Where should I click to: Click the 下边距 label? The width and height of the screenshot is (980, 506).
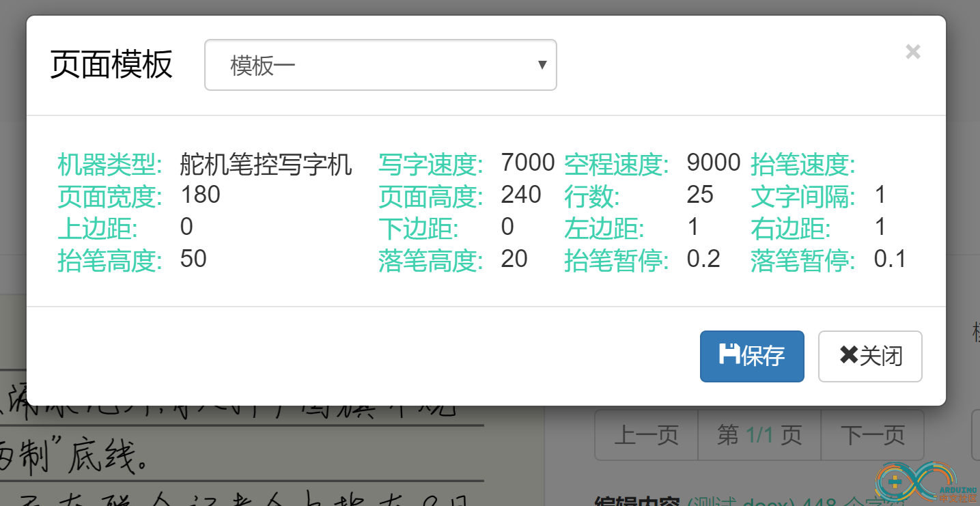tap(419, 229)
